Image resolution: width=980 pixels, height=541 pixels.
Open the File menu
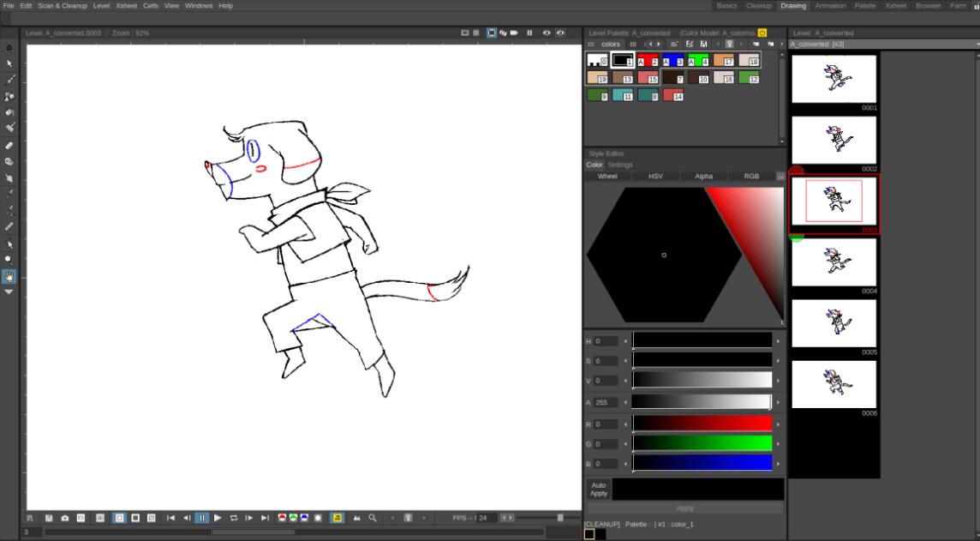9,6
